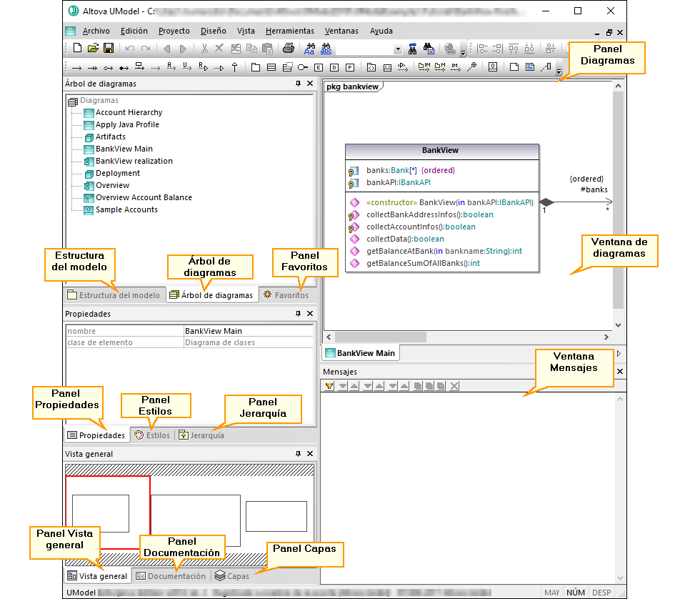Click the Print toolbar icon

click(x=288, y=49)
